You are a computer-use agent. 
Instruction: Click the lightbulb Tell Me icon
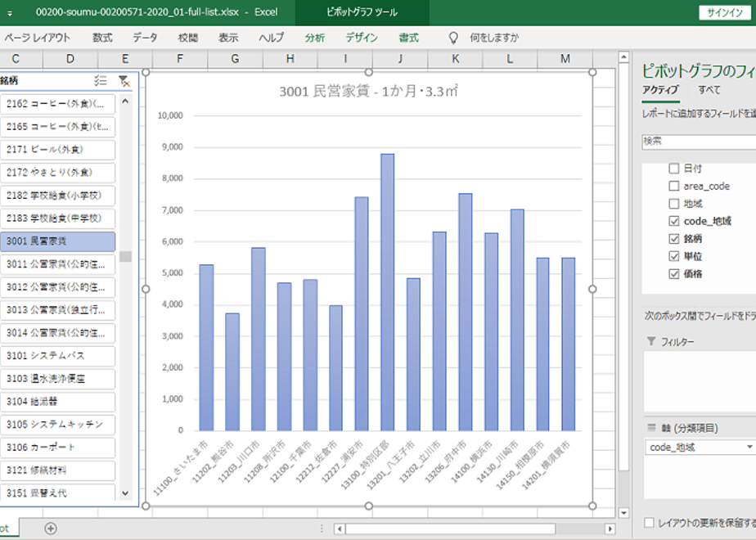[453, 38]
